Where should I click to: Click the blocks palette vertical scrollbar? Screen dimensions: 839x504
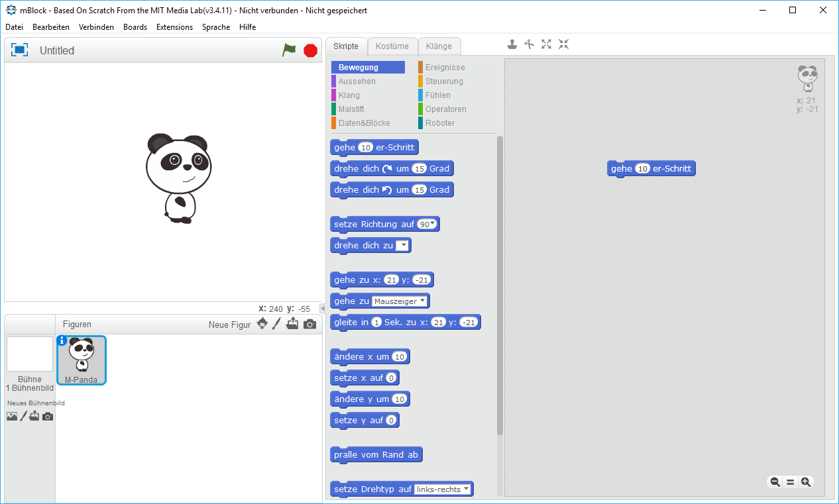[500, 285]
